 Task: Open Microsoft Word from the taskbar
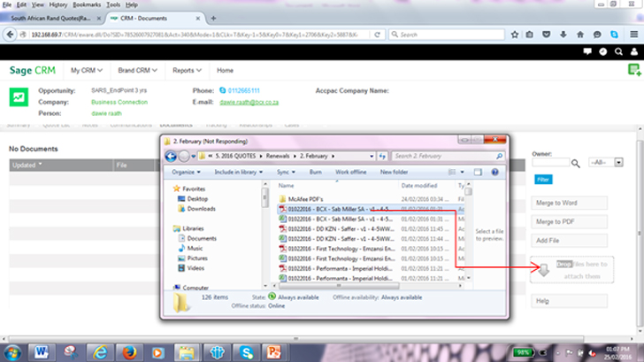click(x=41, y=352)
